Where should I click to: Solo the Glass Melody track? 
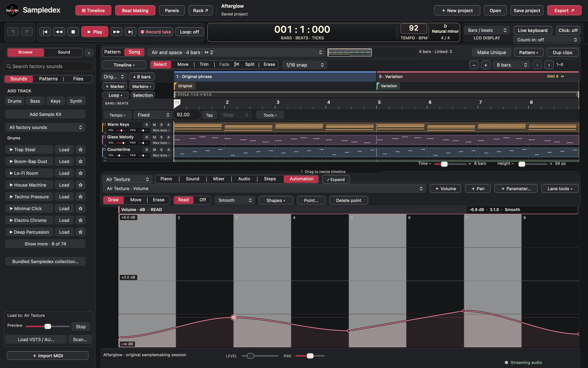[x=161, y=137]
